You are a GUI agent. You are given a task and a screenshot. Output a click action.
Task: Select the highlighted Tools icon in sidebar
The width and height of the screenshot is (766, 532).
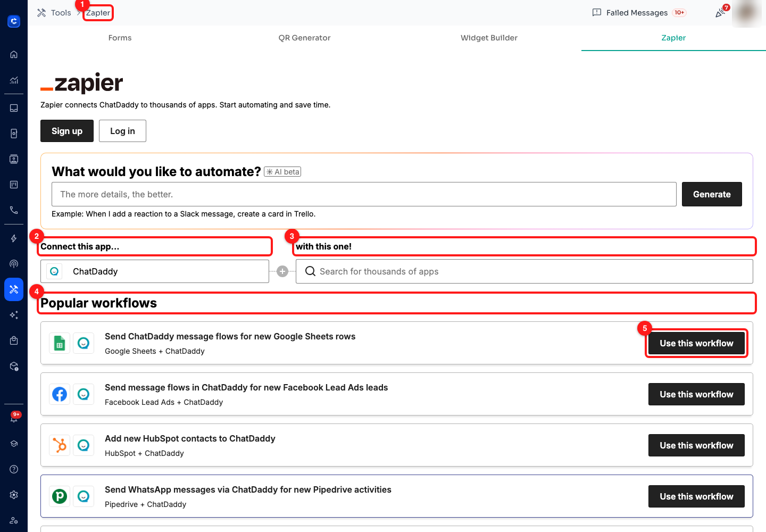(x=14, y=289)
